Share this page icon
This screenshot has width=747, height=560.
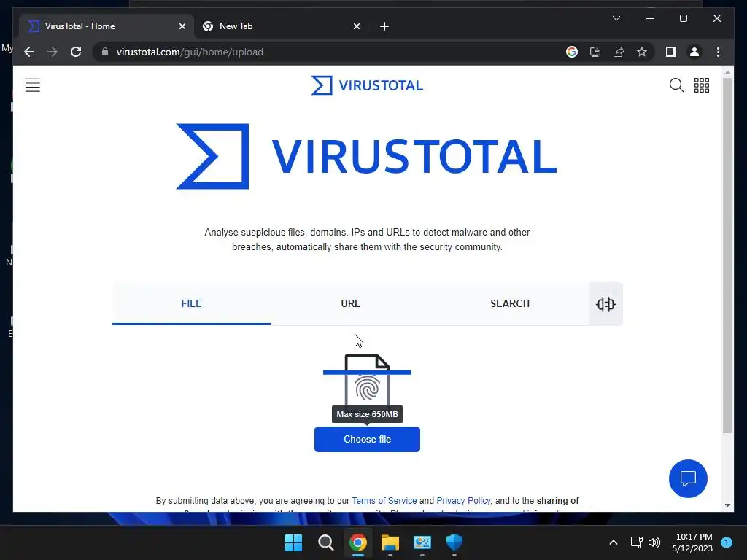click(619, 52)
